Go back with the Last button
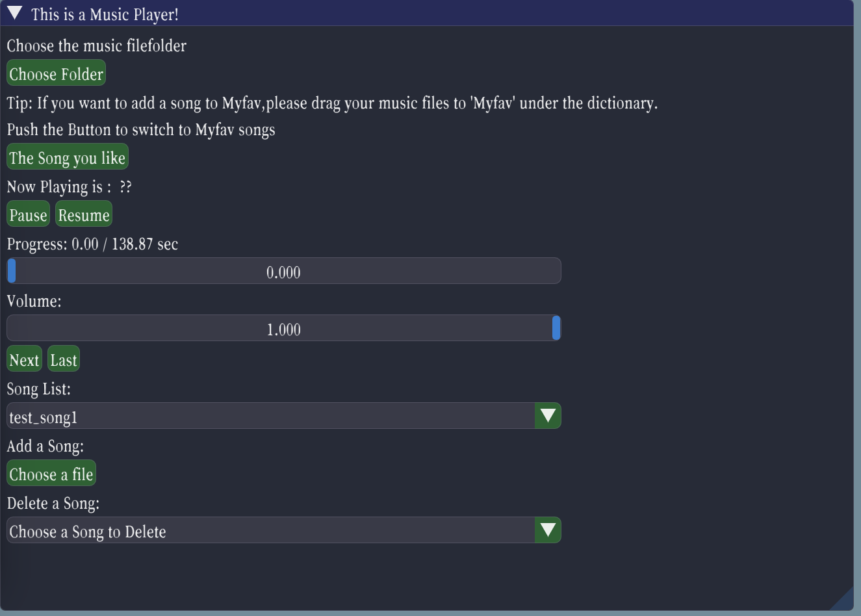 click(64, 360)
